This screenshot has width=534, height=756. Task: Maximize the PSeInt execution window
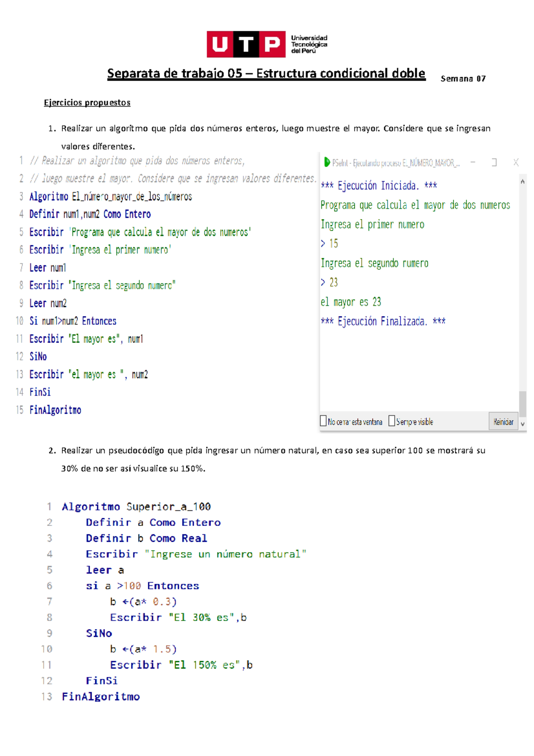point(494,163)
